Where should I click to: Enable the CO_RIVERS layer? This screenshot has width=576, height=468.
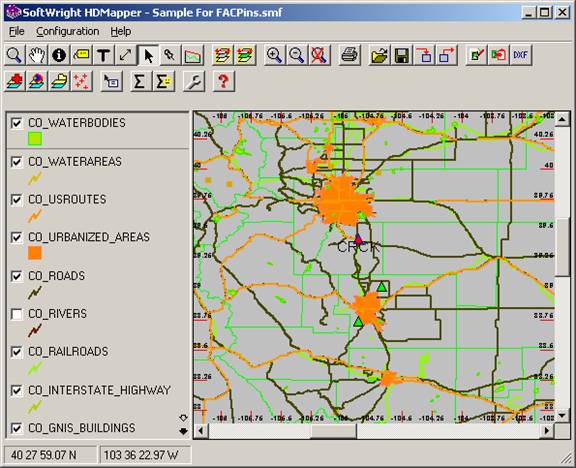(x=17, y=314)
